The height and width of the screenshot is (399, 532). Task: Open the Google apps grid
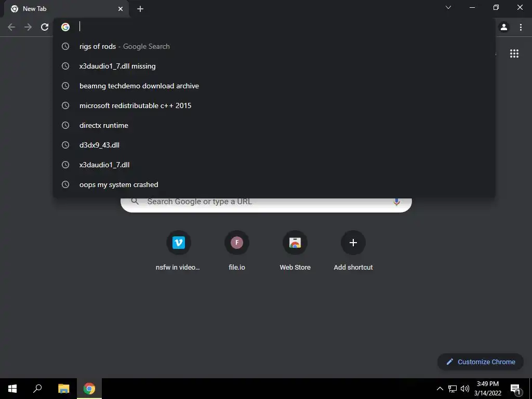point(514,54)
